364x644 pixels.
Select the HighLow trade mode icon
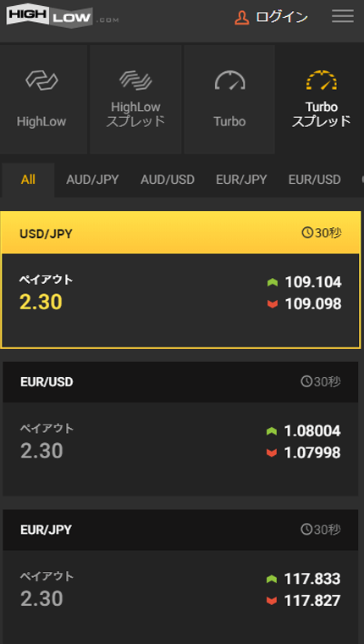41,80
